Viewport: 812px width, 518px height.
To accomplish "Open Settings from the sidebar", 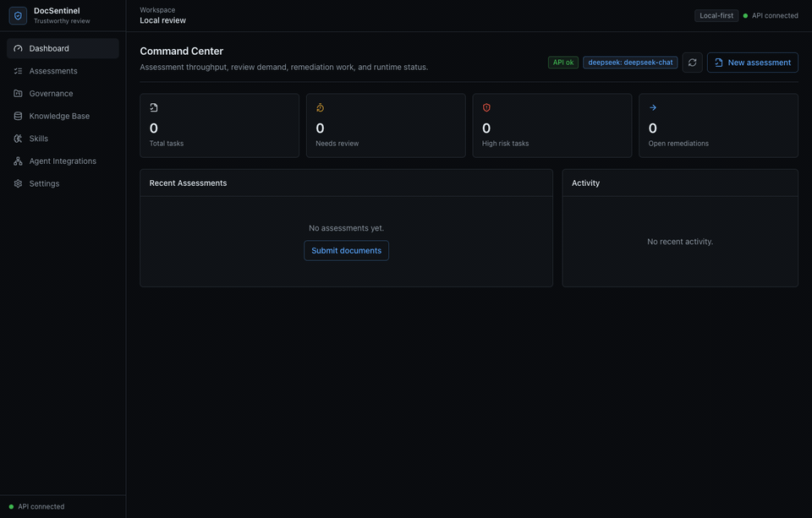I will (63, 183).
